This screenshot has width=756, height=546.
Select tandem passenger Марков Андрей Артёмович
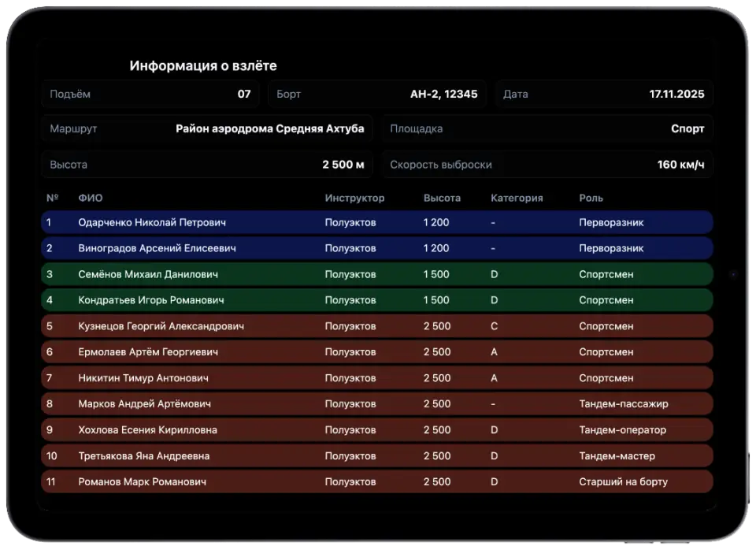point(377,403)
